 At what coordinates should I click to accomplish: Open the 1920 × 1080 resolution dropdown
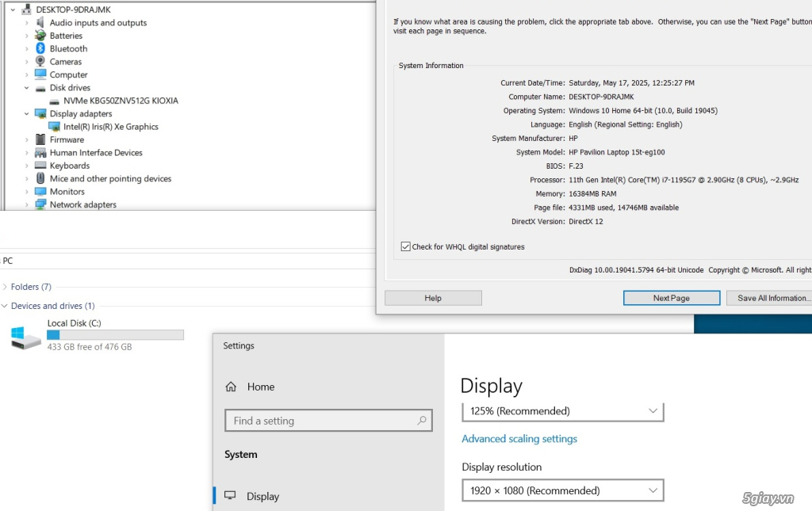tap(563, 490)
